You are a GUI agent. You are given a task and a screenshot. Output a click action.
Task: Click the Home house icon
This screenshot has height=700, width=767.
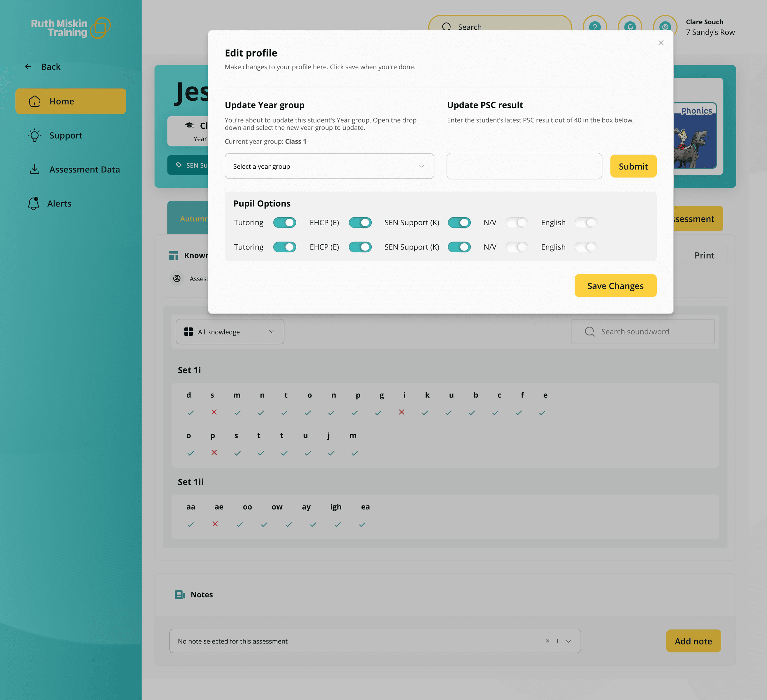click(35, 101)
